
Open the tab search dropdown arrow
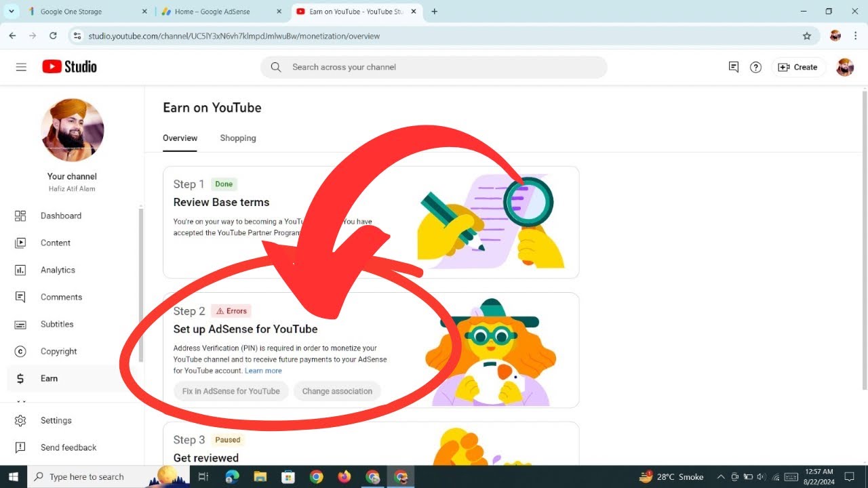point(11,12)
